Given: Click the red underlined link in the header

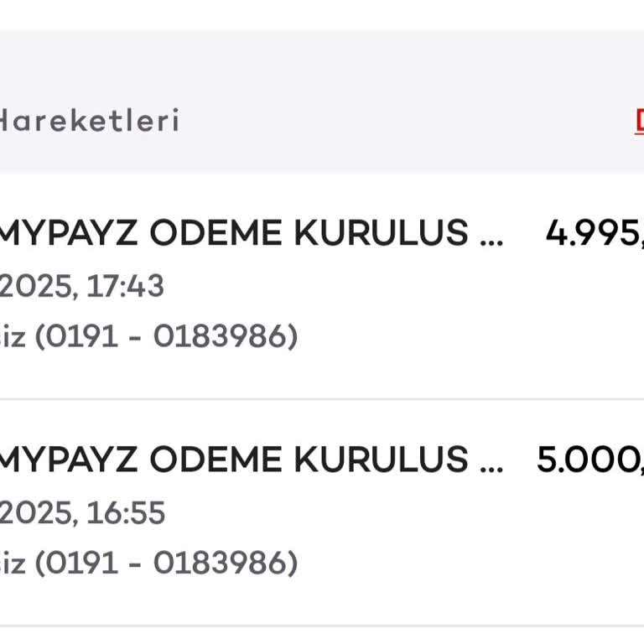Looking at the screenshot, I should (639, 120).
